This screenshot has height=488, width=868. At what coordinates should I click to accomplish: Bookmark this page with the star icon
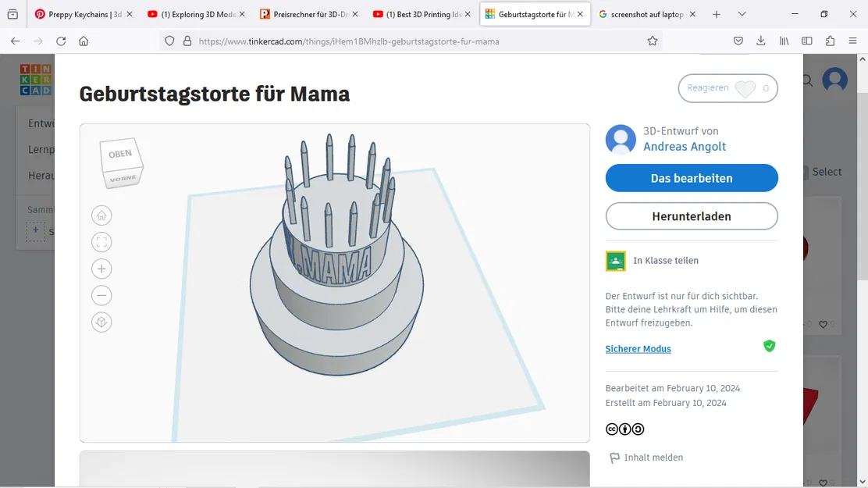tap(652, 41)
